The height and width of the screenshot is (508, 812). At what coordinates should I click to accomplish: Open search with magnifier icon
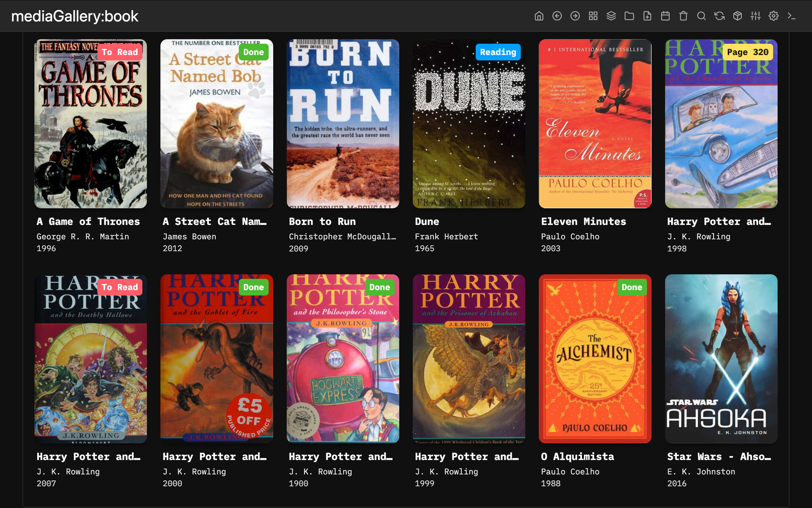pyautogui.click(x=701, y=16)
